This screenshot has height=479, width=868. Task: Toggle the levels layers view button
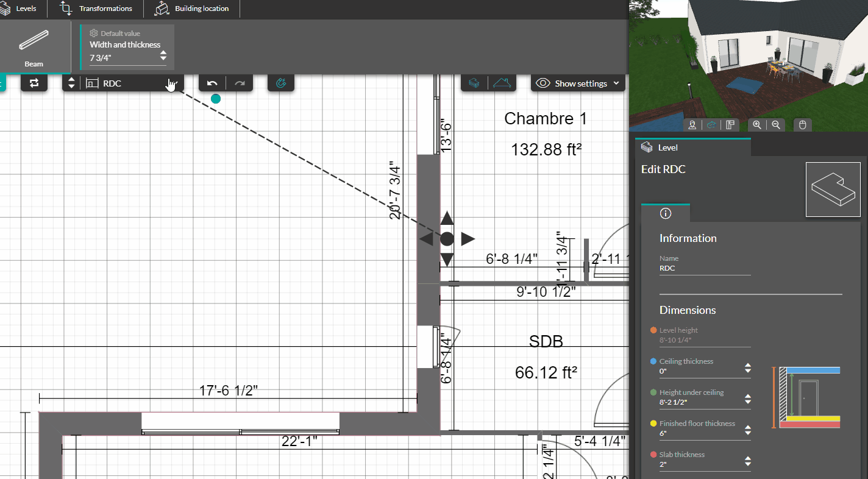pyautogui.click(x=474, y=83)
